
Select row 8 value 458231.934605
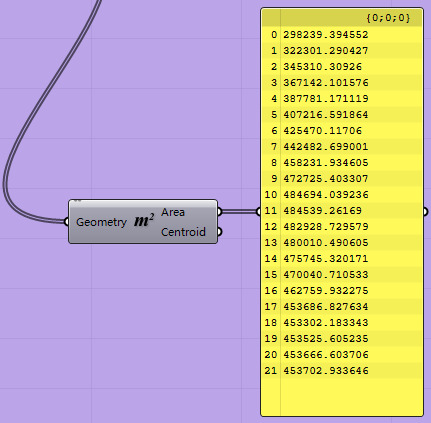click(x=326, y=163)
